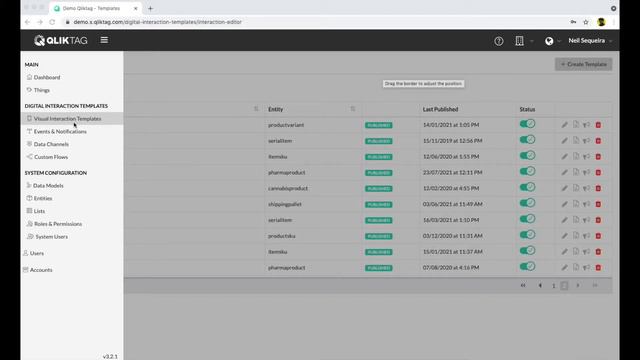Delete the pharmaproduct template published 23/07/2021
The width and height of the screenshot is (640, 360).
(598, 173)
